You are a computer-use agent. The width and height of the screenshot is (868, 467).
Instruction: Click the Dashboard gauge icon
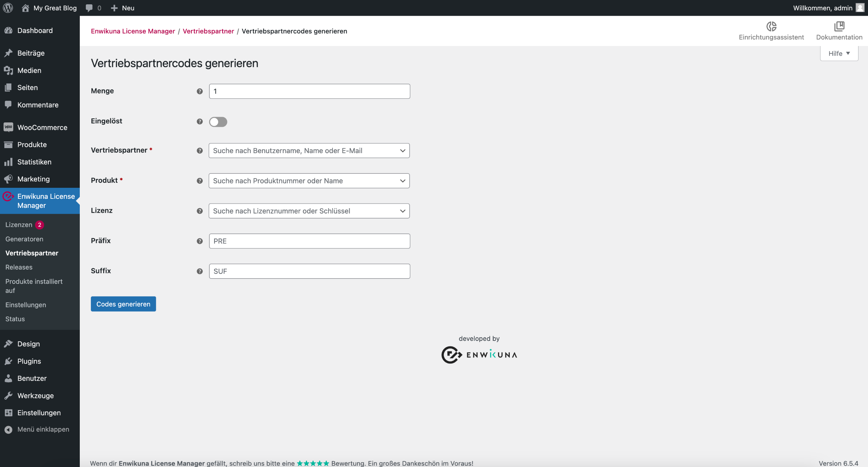coord(8,31)
